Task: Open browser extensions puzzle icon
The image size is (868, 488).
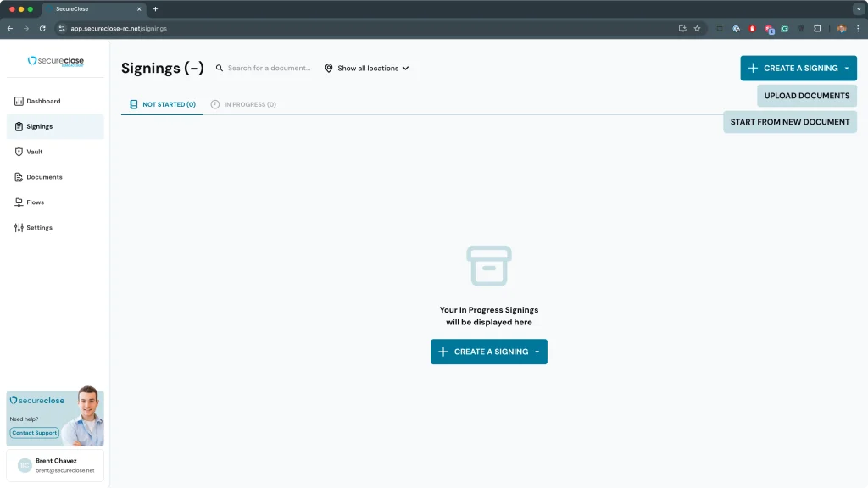Action: 817,28
